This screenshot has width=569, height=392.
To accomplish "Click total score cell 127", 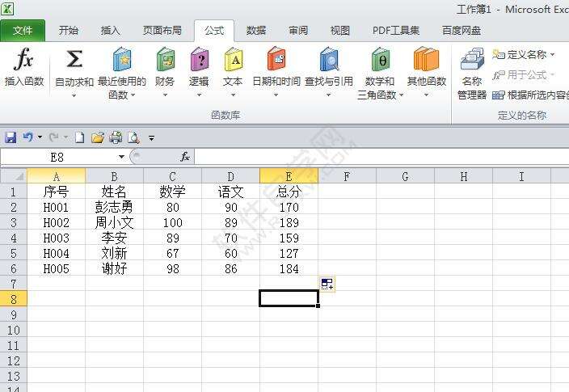I will point(289,253).
